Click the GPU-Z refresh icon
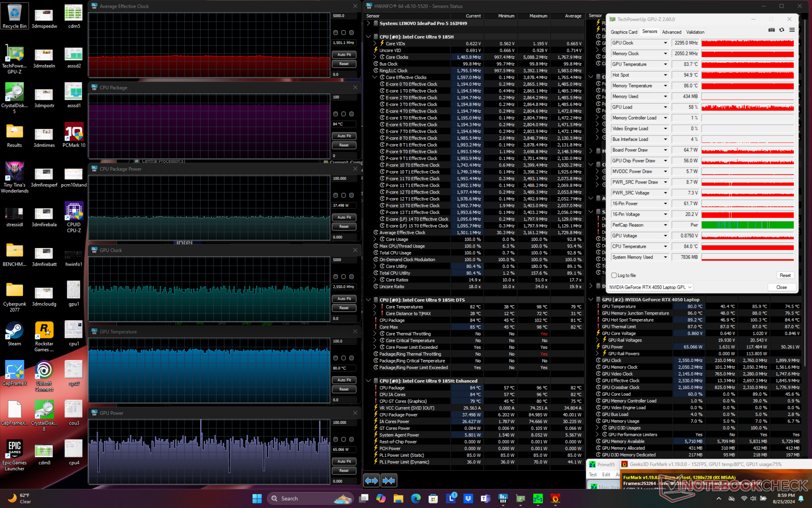The image size is (812, 508). 782,30
